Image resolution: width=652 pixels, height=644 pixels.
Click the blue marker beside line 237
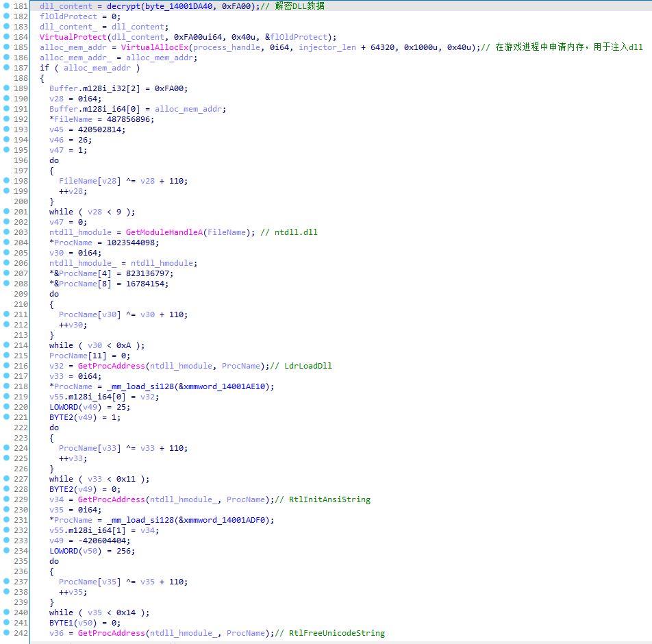(6, 581)
